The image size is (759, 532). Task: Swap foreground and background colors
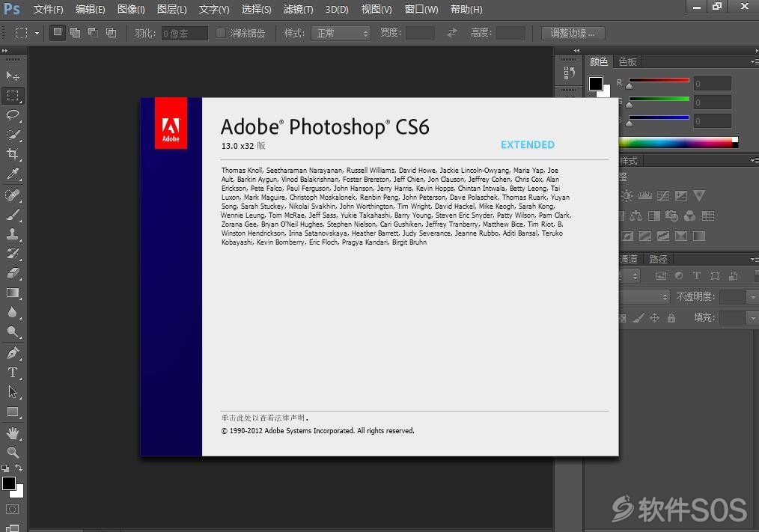tap(19, 468)
